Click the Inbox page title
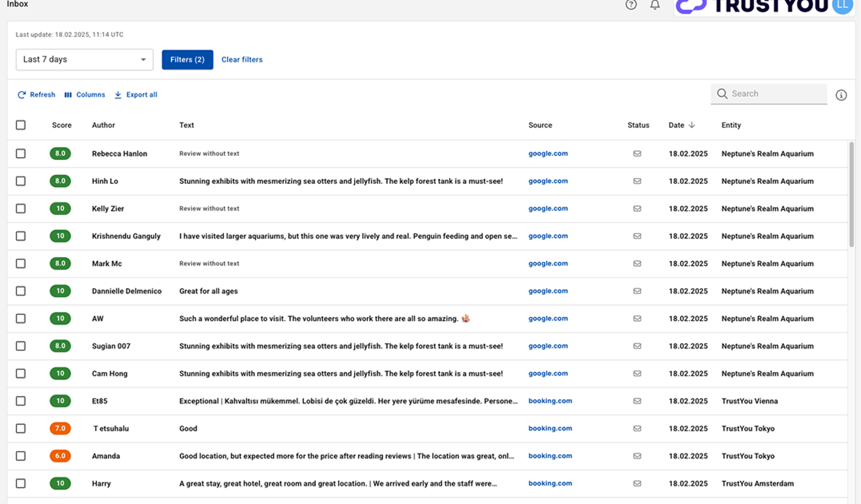Screen dimensions: 861x504 (17, 4)
